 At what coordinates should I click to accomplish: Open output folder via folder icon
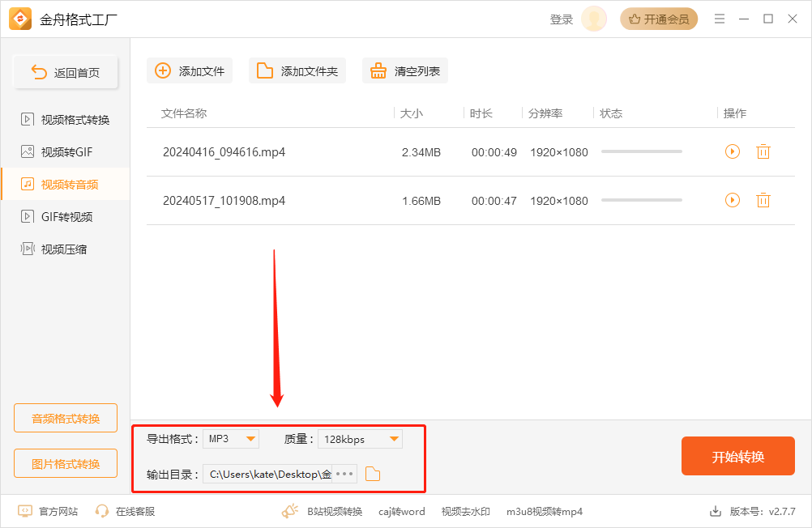click(x=373, y=474)
